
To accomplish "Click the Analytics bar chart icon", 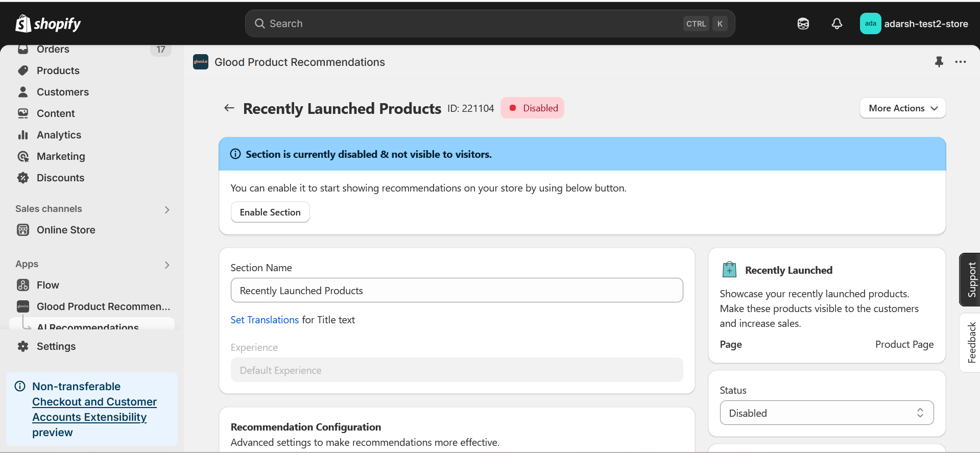I will pyautogui.click(x=23, y=135).
